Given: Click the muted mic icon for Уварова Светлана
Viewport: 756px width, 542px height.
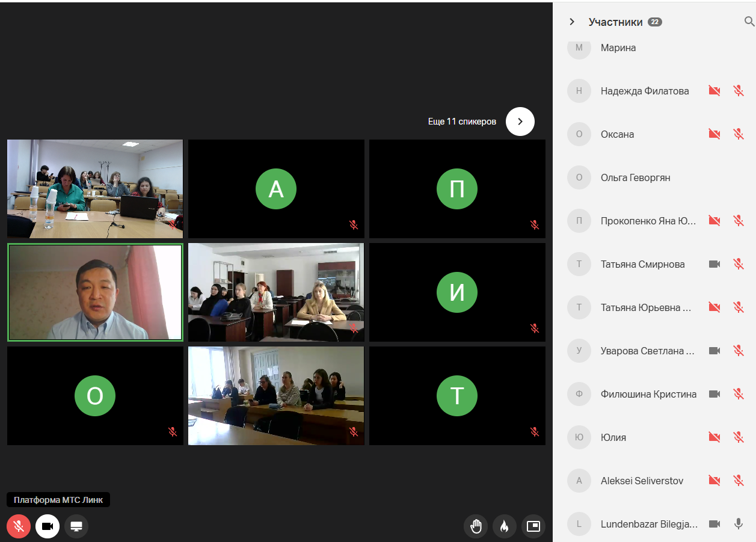Looking at the screenshot, I should [x=739, y=351].
